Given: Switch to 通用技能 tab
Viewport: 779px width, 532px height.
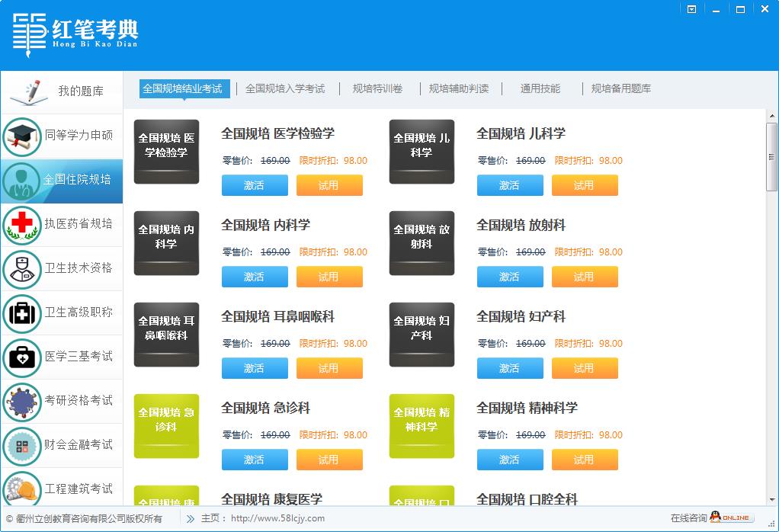Looking at the screenshot, I should coord(540,88).
